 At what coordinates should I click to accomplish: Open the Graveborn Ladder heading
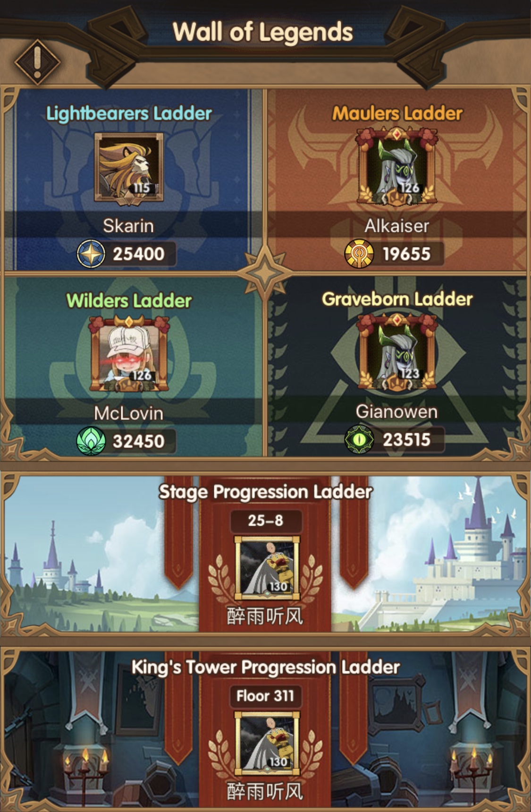coord(397,299)
